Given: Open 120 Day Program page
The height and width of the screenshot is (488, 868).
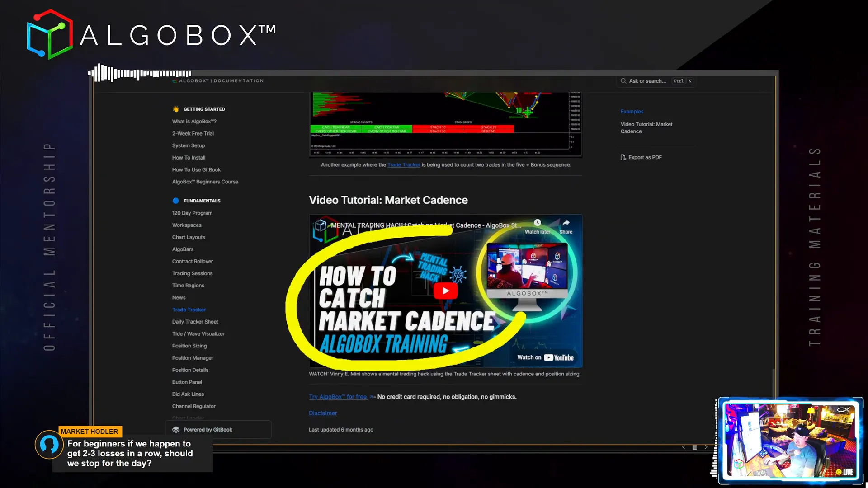Looking at the screenshot, I should click(192, 213).
